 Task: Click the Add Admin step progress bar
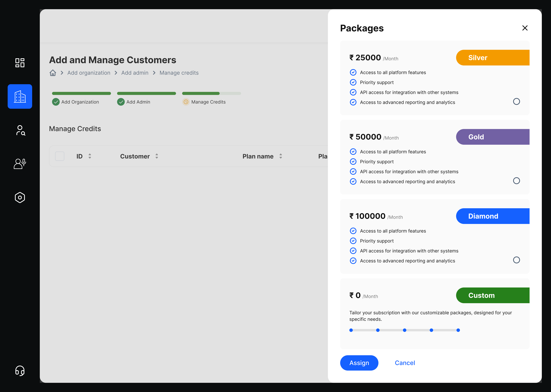(x=146, y=93)
